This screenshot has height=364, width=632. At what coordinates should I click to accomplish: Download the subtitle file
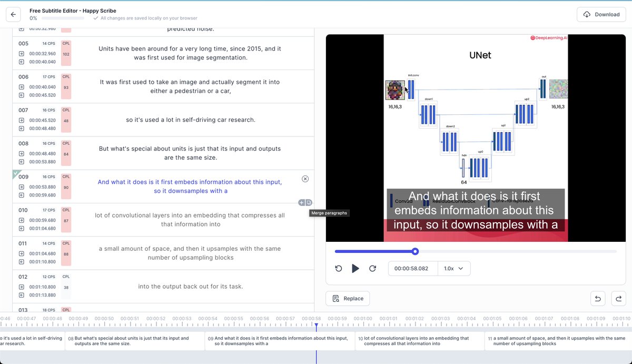click(x=601, y=14)
